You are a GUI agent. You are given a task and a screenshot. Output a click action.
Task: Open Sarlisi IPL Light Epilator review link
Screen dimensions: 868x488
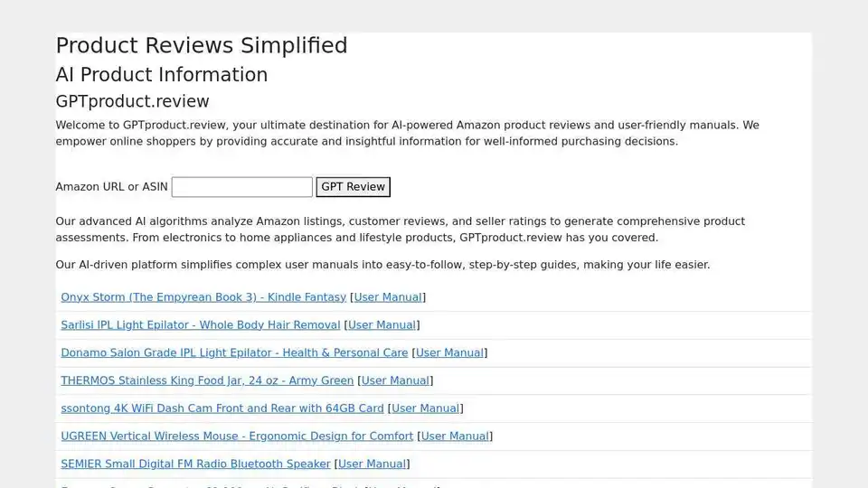click(201, 324)
